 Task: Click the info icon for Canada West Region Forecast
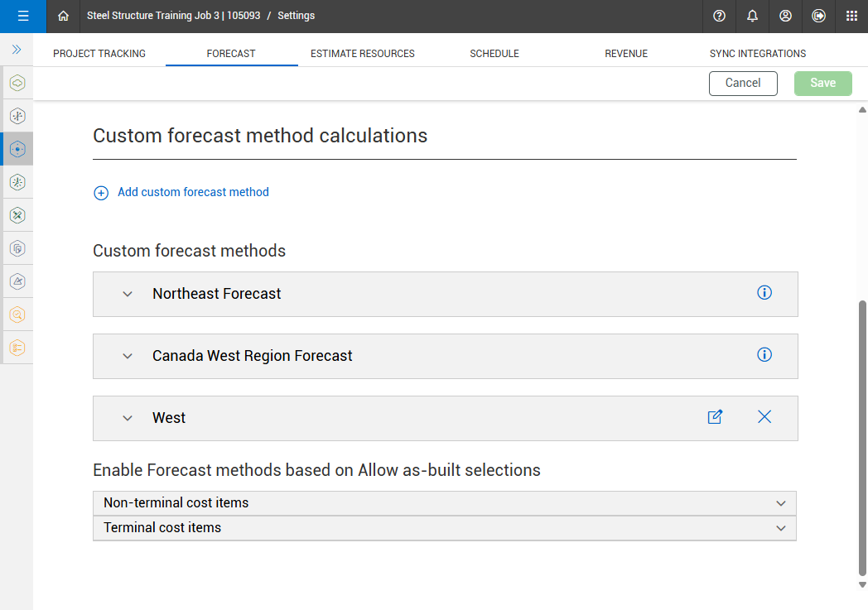[x=764, y=355]
